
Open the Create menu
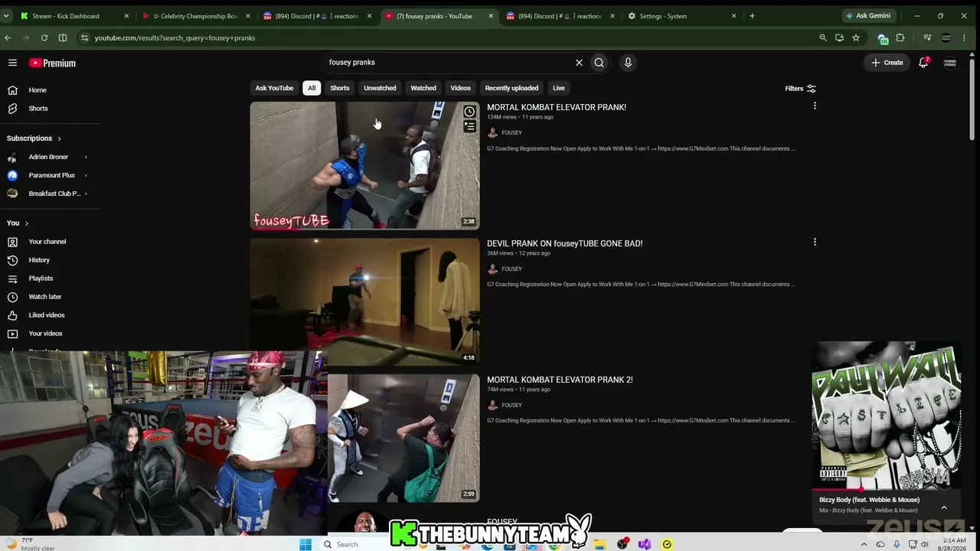(887, 63)
